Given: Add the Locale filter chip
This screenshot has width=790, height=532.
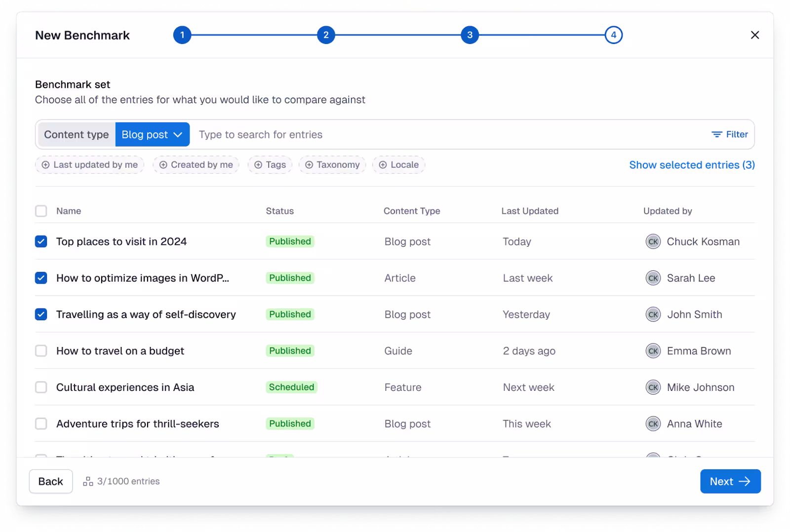Looking at the screenshot, I should pyautogui.click(x=398, y=165).
